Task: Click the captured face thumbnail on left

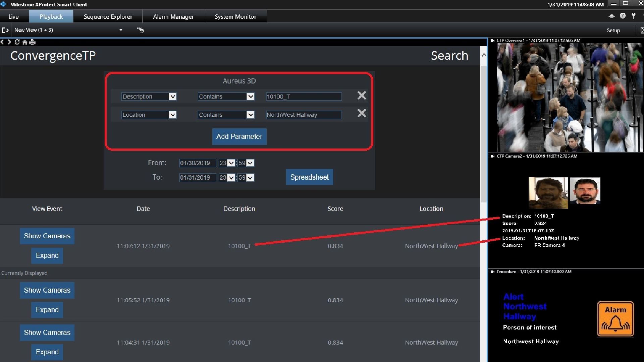Action: 548,193
